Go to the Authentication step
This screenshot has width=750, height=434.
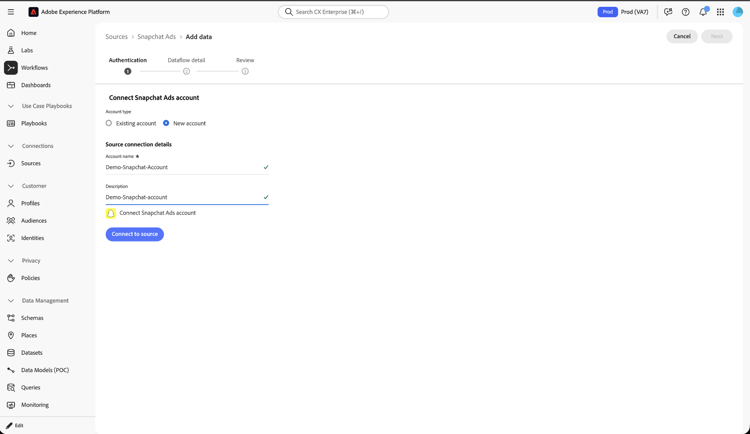[x=128, y=66]
